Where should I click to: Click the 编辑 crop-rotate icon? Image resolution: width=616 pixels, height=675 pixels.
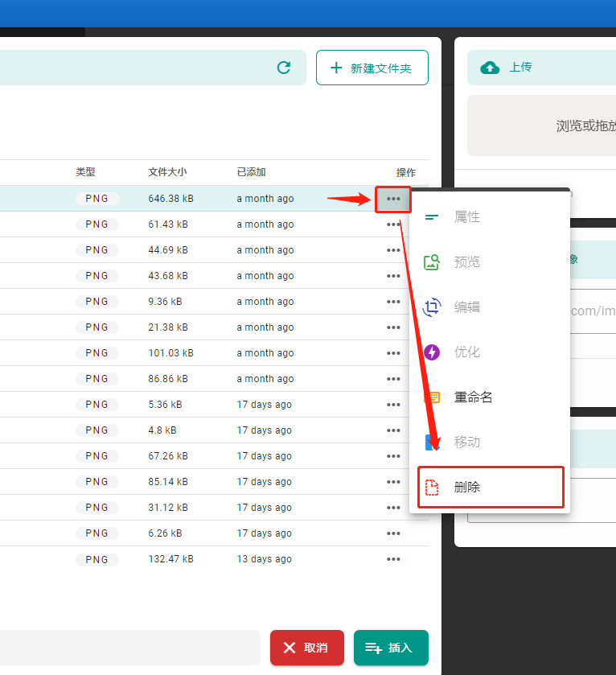click(x=432, y=307)
